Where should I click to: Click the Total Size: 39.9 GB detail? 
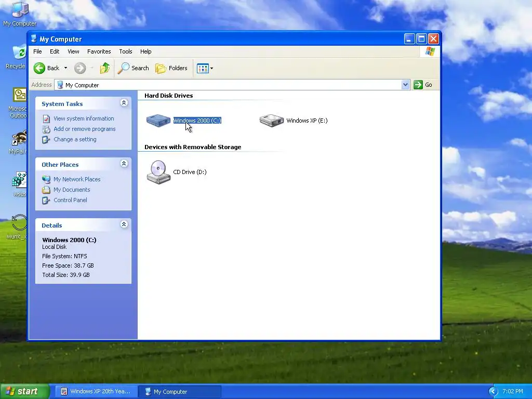[66, 275]
